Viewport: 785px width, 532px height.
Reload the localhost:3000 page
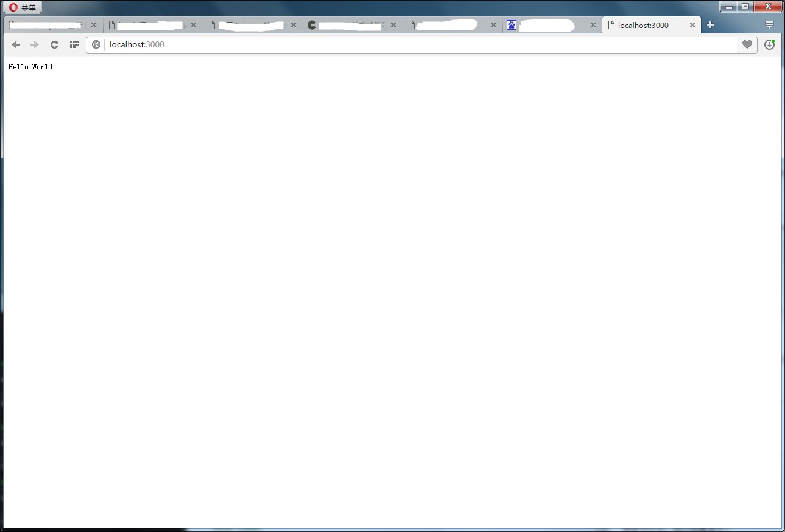pos(54,44)
